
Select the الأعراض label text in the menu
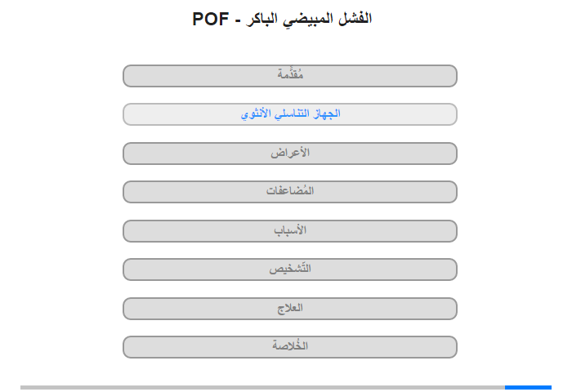click(290, 153)
